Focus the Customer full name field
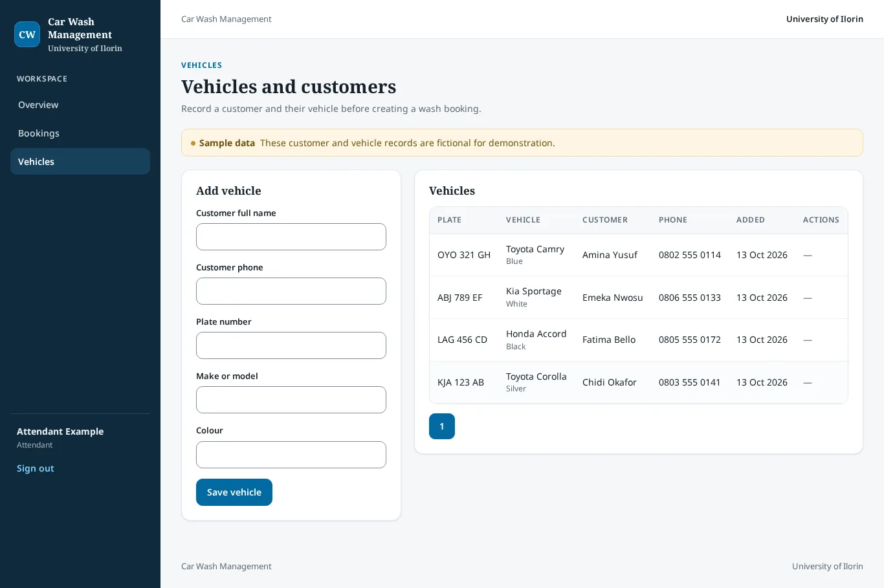This screenshot has width=884, height=588. 291,237
